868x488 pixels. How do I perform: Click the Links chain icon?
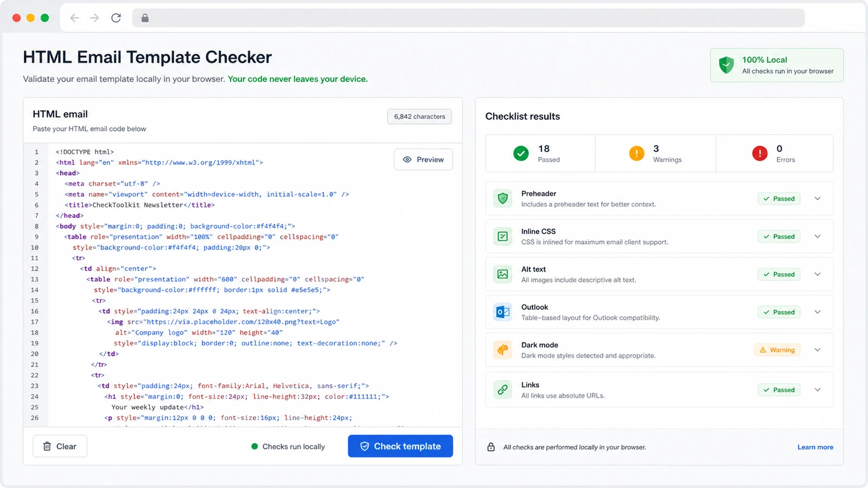click(x=503, y=389)
